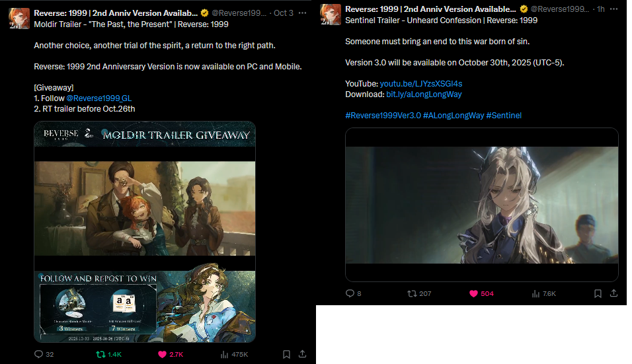Click the 1h timestamp
632x364 pixels.
point(600,9)
